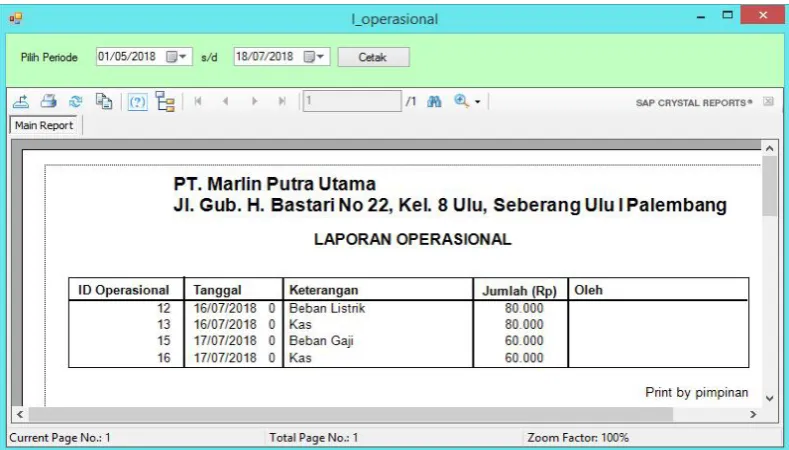Click amount 80.000 in row 12
Viewport: 789px width, 450px height.
click(524, 308)
